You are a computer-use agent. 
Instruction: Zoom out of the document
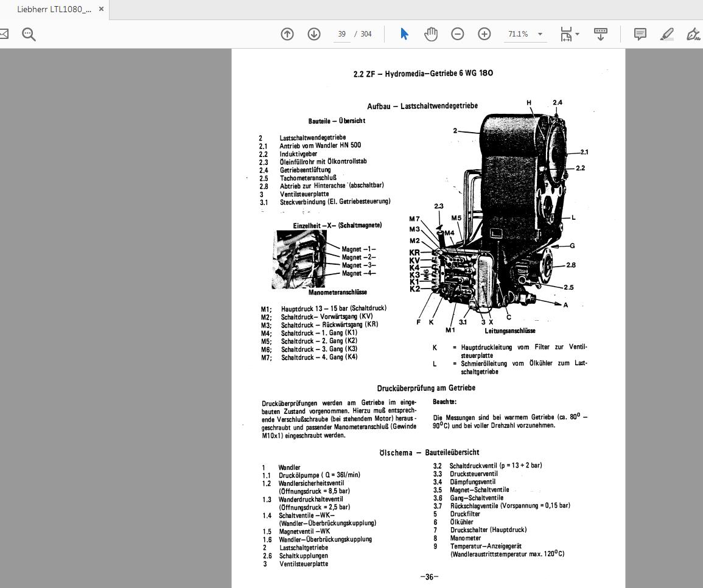(457, 34)
